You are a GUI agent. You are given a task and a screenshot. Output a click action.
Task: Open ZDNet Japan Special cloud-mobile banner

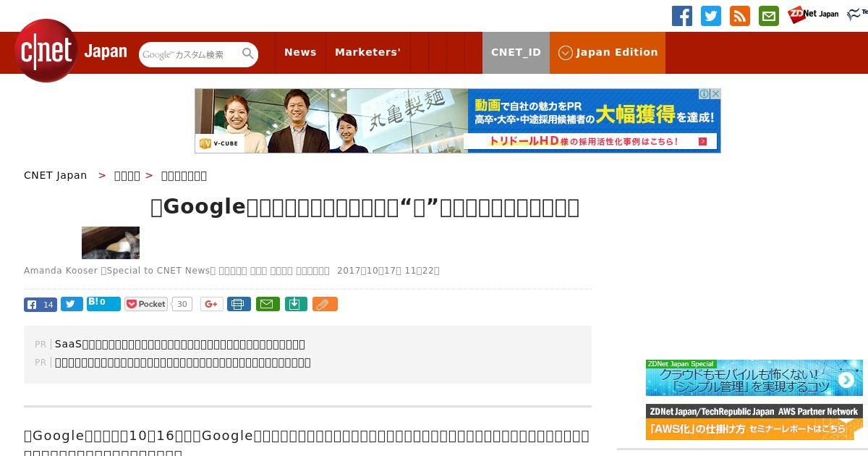click(x=754, y=378)
